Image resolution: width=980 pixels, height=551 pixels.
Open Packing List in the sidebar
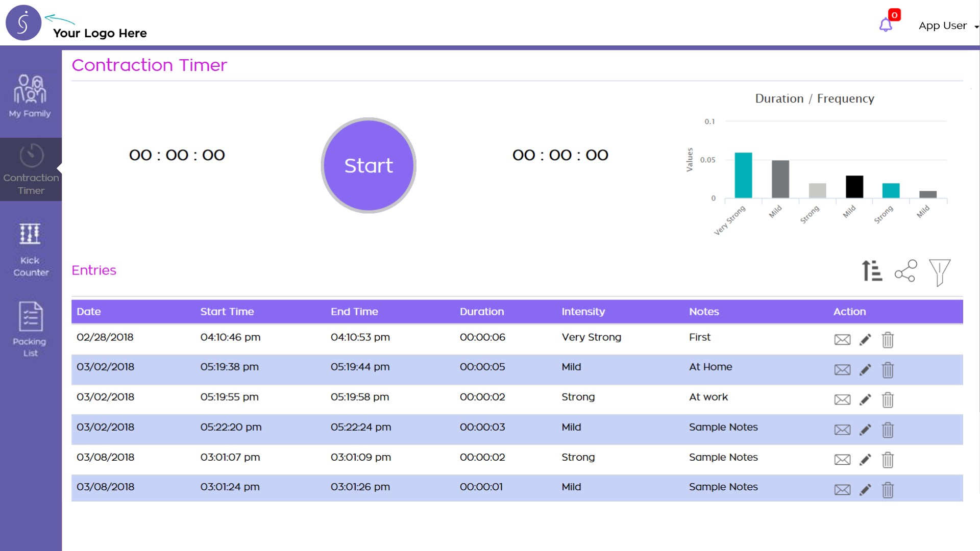(30, 329)
